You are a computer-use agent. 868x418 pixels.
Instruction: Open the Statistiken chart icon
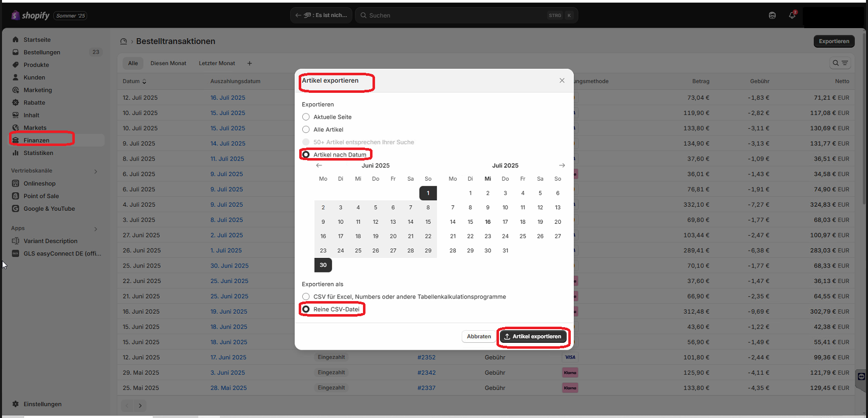click(x=16, y=153)
